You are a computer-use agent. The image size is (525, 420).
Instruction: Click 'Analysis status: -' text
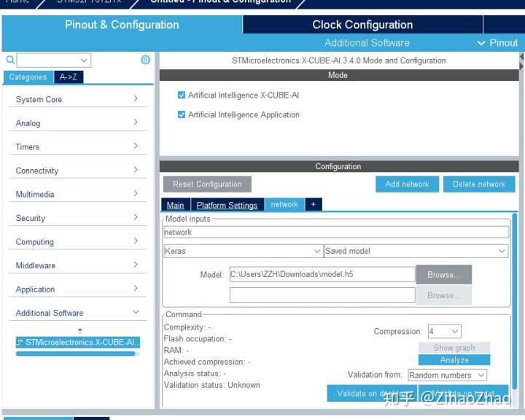point(195,373)
